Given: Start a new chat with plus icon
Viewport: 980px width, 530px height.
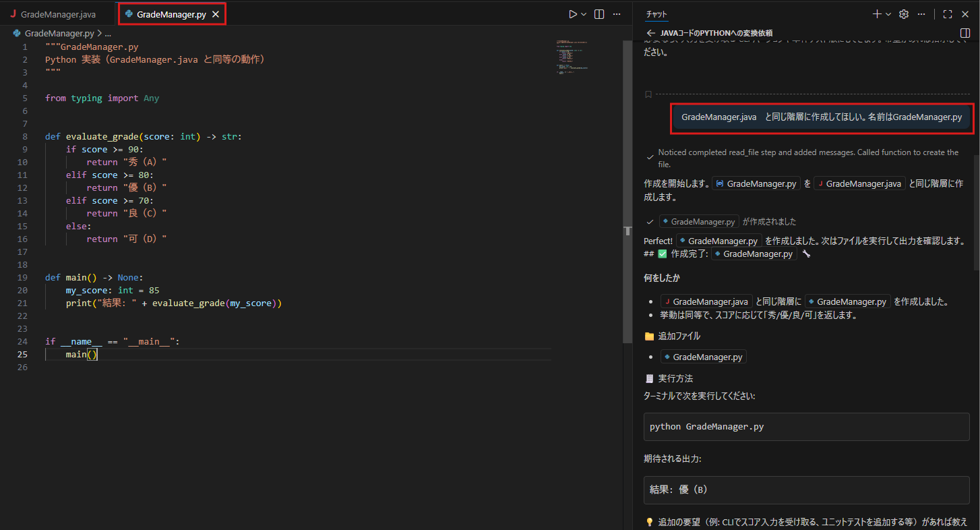Looking at the screenshot, I should 877,14.
